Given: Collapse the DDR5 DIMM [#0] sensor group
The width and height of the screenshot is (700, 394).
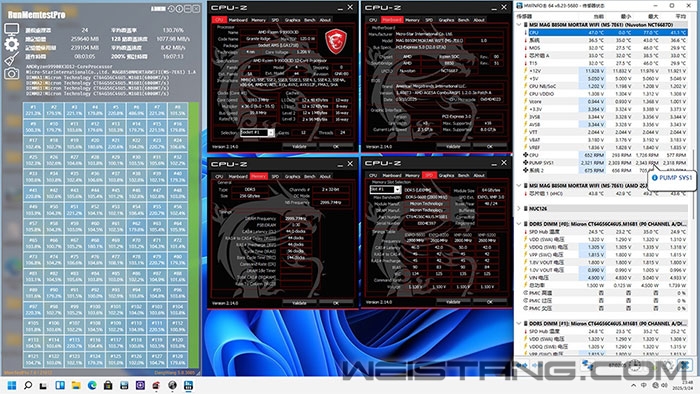Looking at the screenshot, I should point(519,224).
